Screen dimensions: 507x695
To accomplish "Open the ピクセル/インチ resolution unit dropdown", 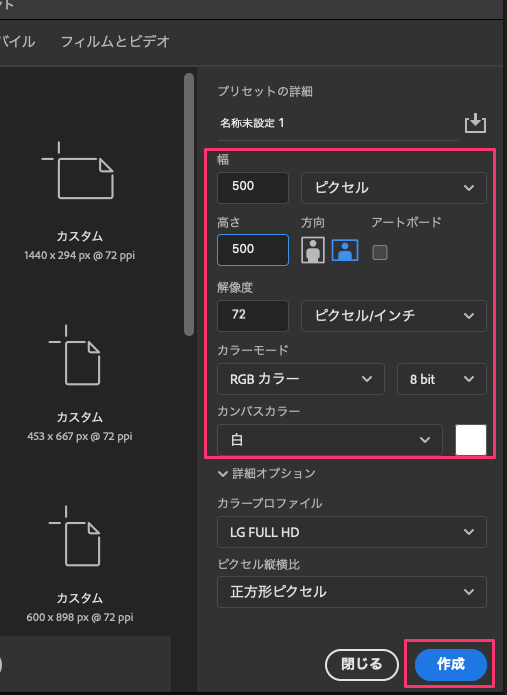I will (394, 316).
